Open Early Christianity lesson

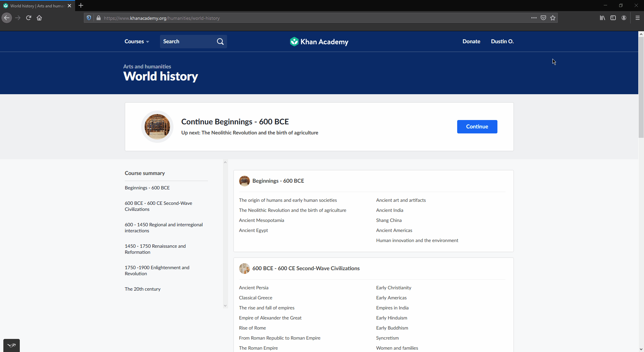click(393, 288)
